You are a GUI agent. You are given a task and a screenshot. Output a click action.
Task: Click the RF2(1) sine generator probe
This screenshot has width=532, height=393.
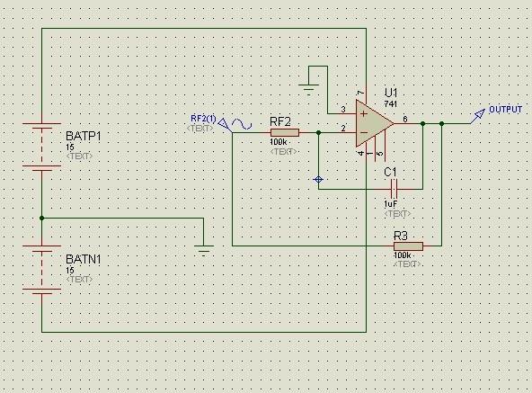225,124
